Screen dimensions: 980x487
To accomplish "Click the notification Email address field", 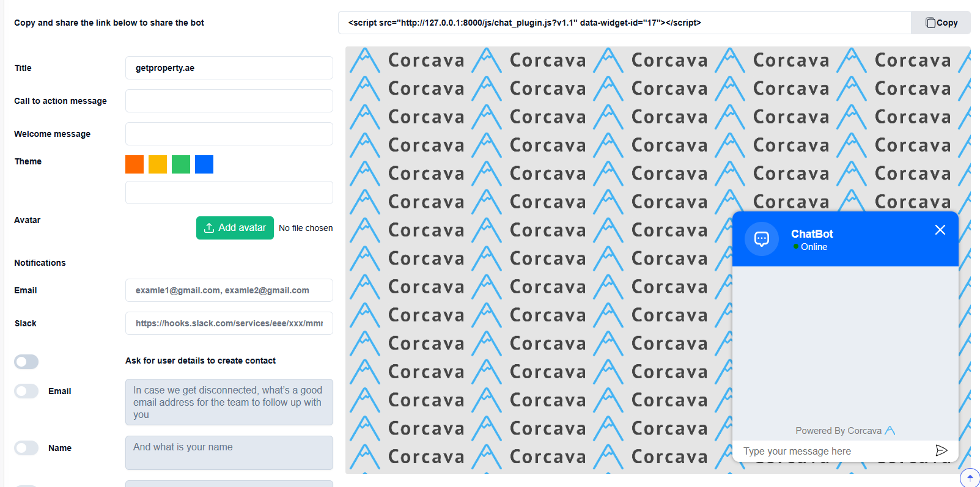I will [229, 290].
